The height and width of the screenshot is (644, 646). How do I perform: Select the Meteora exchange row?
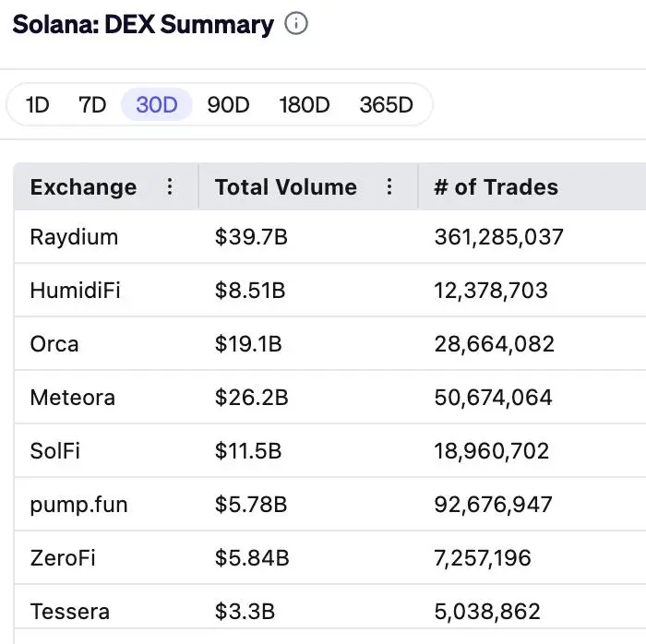coord(330,398)
